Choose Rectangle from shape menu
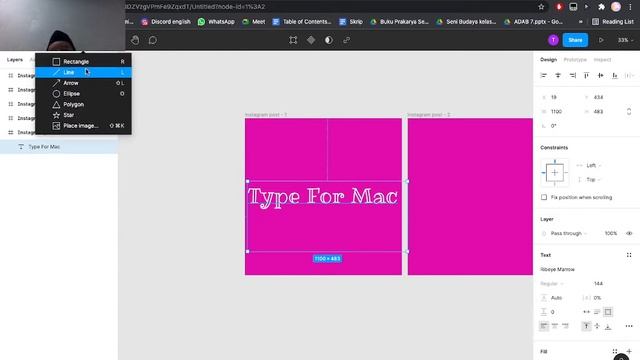 click(83, 62)
